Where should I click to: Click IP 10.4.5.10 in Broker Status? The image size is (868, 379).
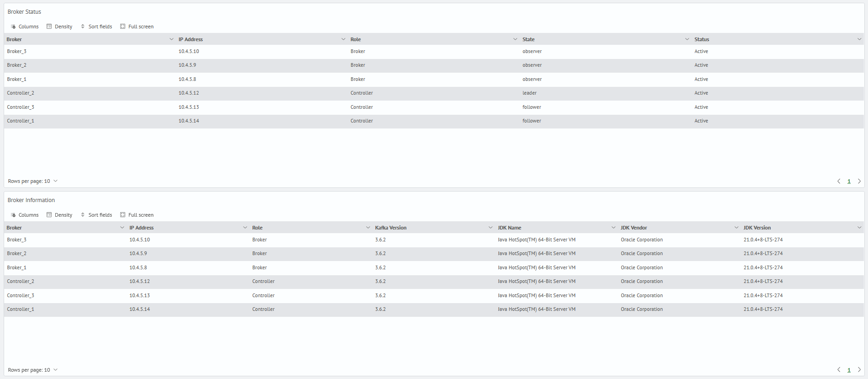pos(189,51)
